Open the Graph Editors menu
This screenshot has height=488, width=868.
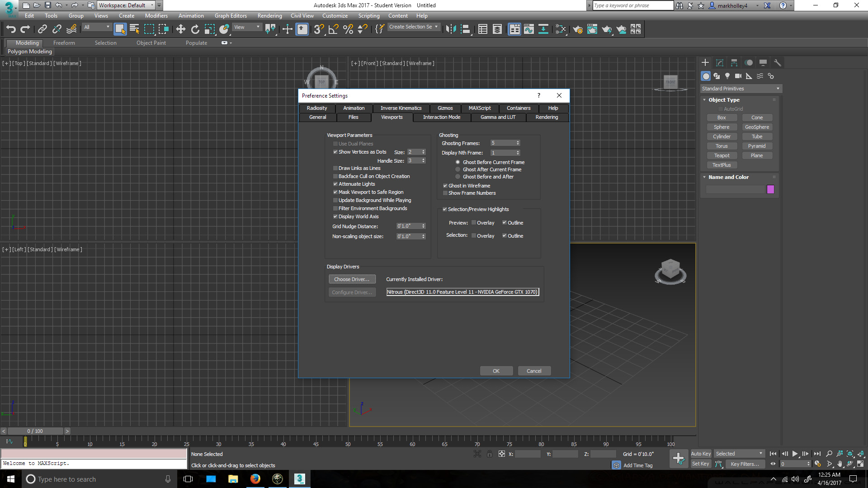click(231, 16)
